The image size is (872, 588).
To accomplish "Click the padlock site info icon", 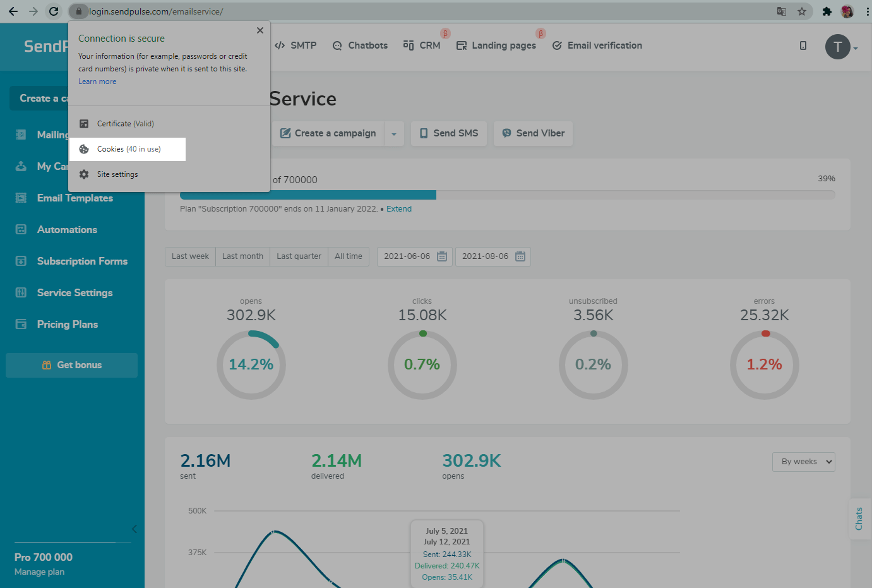I will pos(78,11).
